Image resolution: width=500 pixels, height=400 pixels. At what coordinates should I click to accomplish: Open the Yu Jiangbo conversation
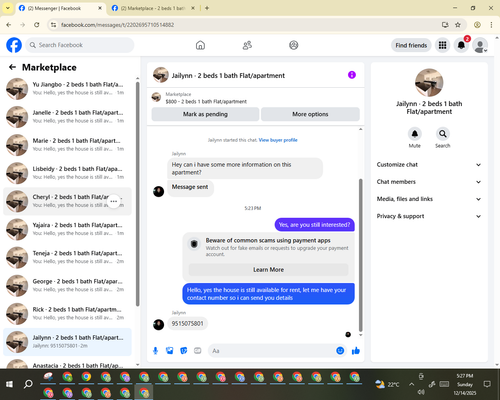coord(68,89)
